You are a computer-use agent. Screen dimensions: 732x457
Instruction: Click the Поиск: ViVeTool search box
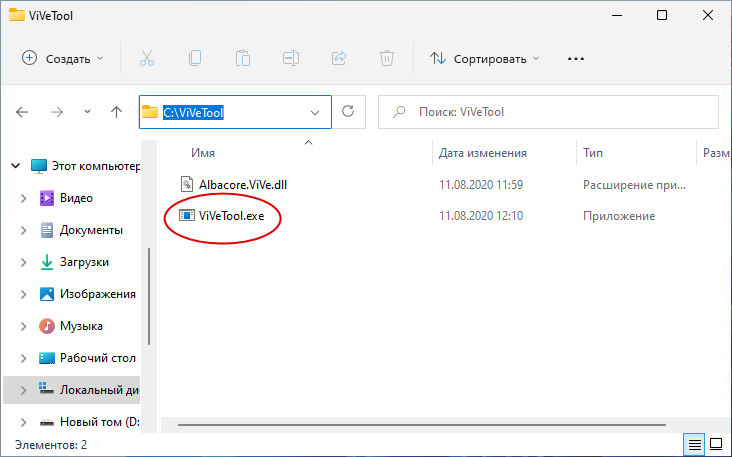pos(548,112)
